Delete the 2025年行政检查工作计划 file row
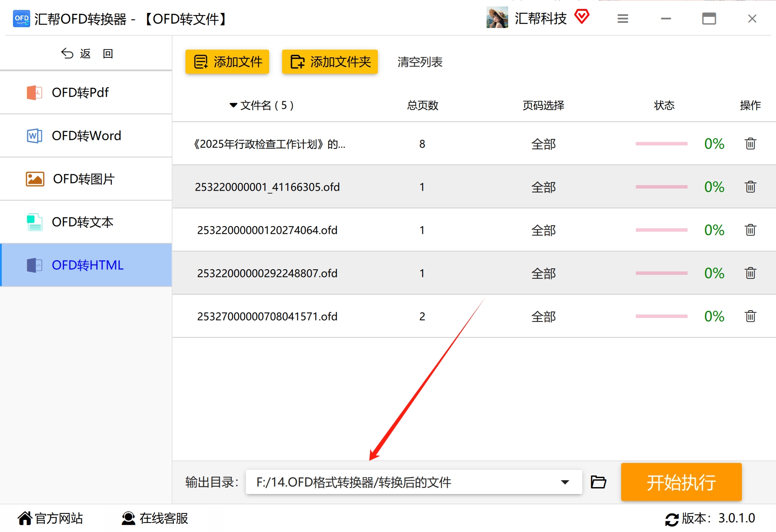The width and height of the screenshot is (776, 532). point(750,144)
